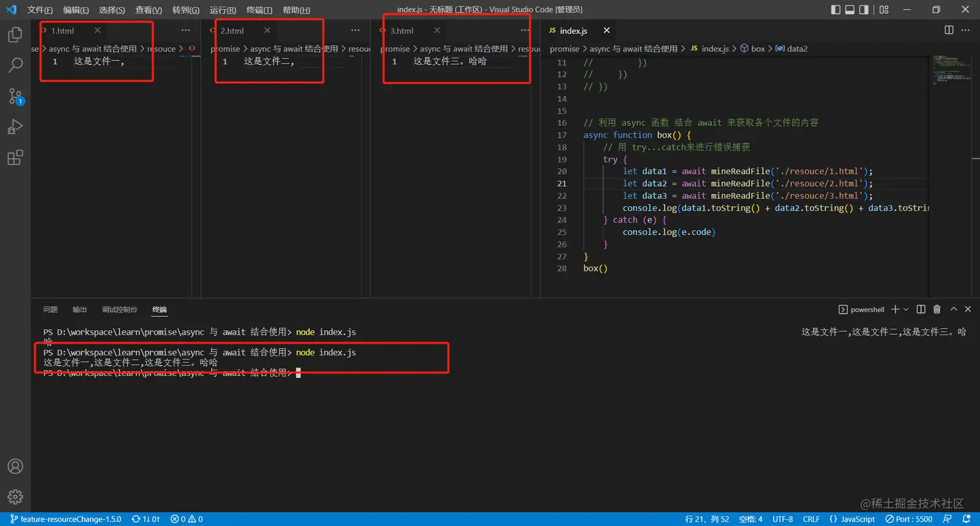Viewport: 980px width, 526px height.
Task: Change file encoding UTF-8
Action: (x=782, y=519)
